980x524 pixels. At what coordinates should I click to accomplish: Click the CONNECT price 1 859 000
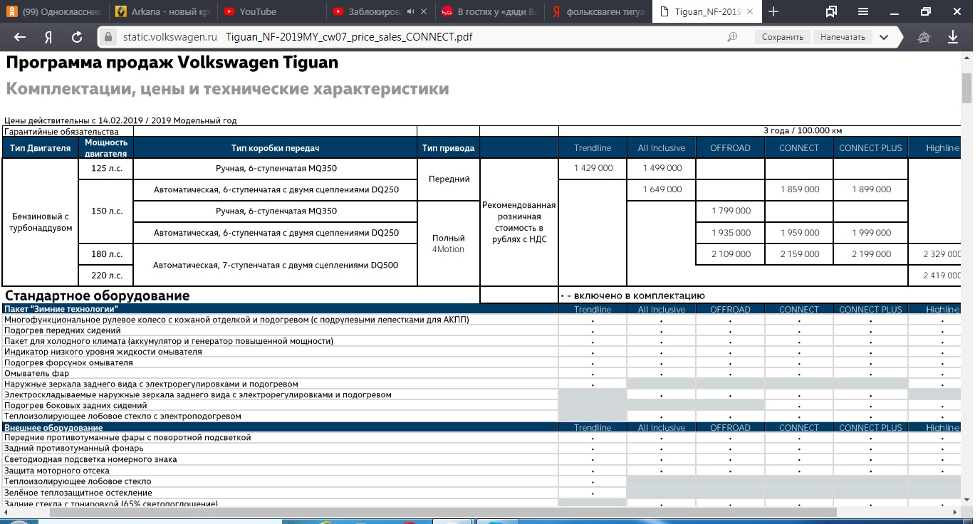pos(799,189)
